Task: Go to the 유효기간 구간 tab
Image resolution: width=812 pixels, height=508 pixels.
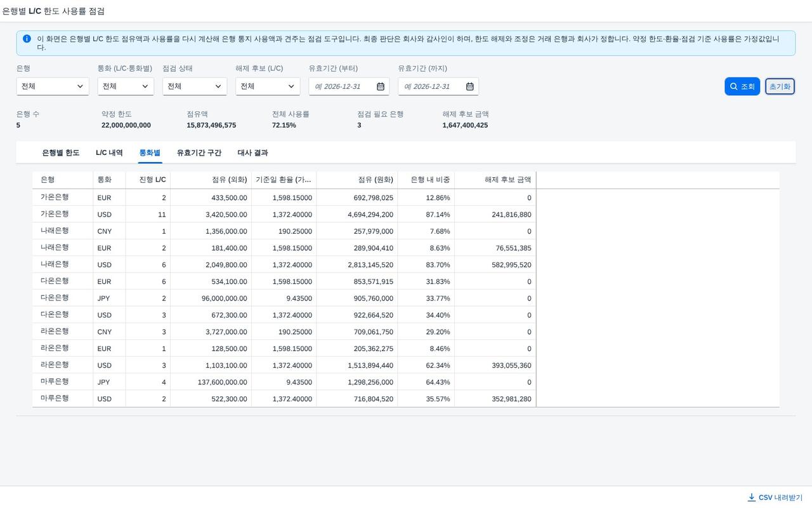Action: [x=199, y=153]
